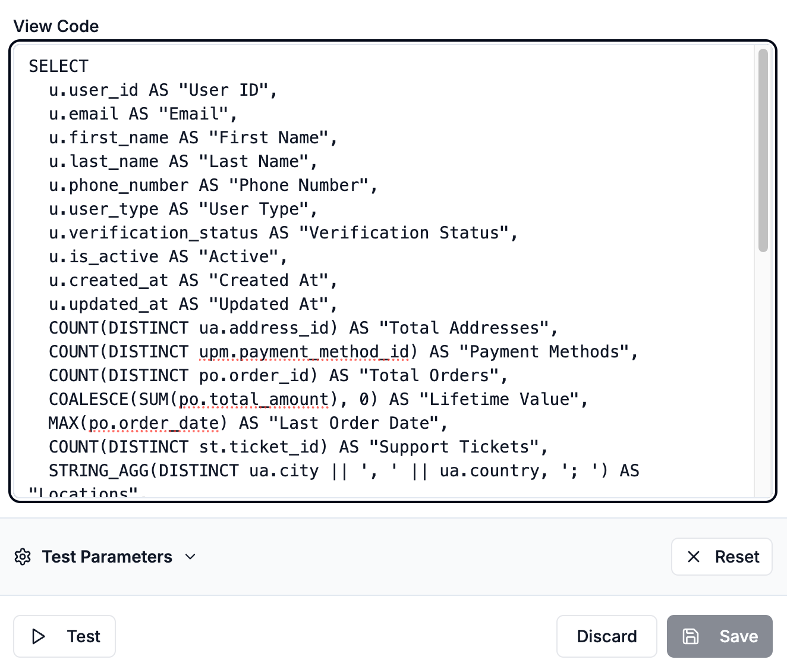Image resolution: width=787 pixels, height=672 pixels.
Task: Click the Test button to run the query
Action: click(x=64, y=636)
